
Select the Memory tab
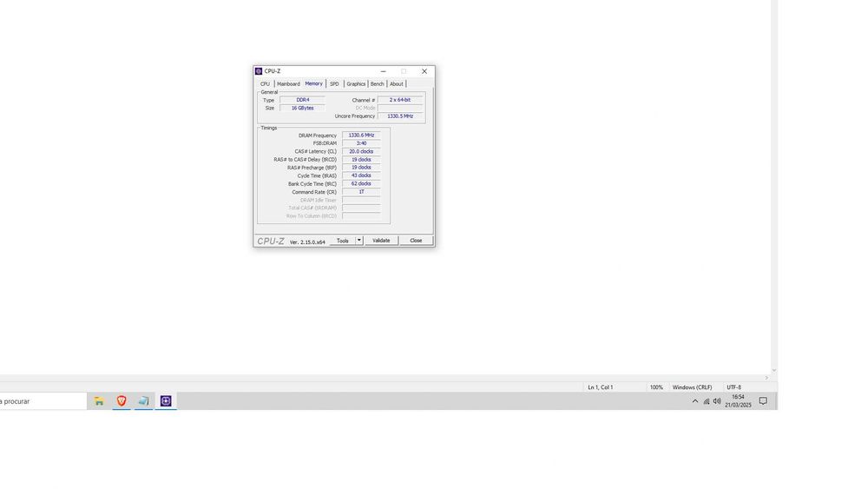(314, 83)
